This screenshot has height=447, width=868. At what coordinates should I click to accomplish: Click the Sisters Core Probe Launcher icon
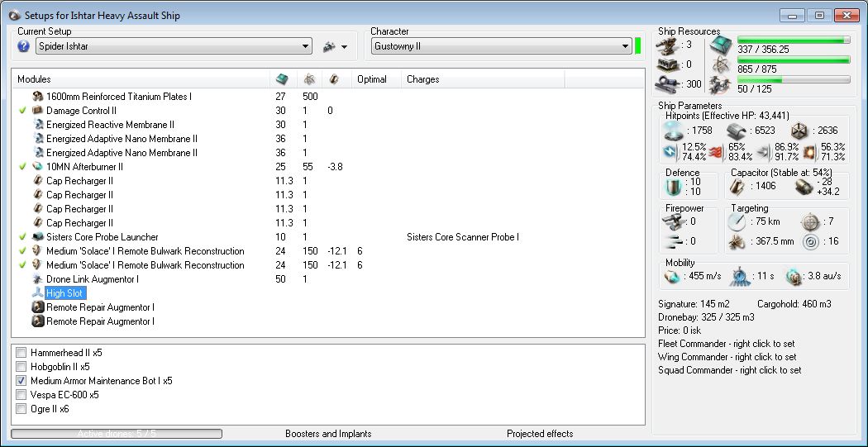point(38,237)
